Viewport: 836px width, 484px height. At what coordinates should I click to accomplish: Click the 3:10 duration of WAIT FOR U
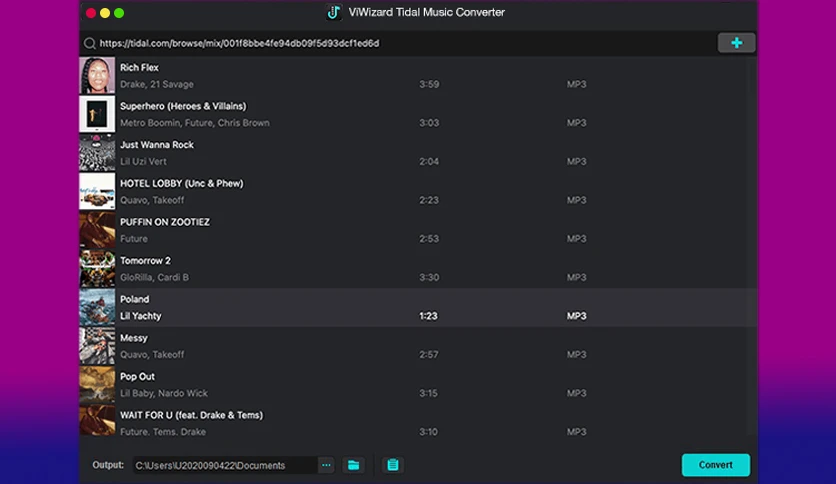click(428, 432)
